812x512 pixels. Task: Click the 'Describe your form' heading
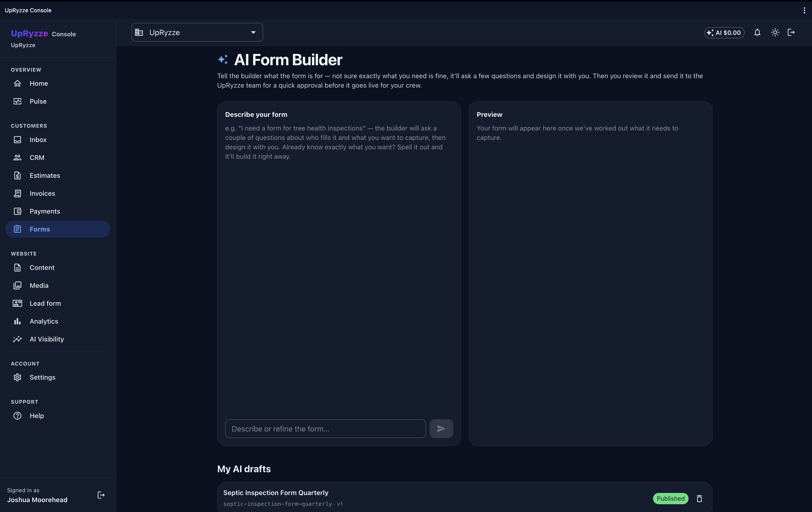(x=256, y=114)
